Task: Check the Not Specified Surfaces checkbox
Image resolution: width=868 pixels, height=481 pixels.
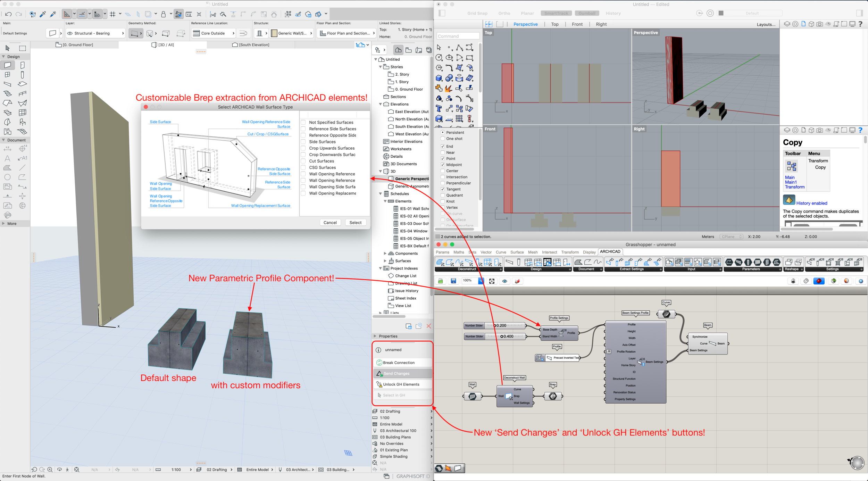Action: tap(303, 122)
